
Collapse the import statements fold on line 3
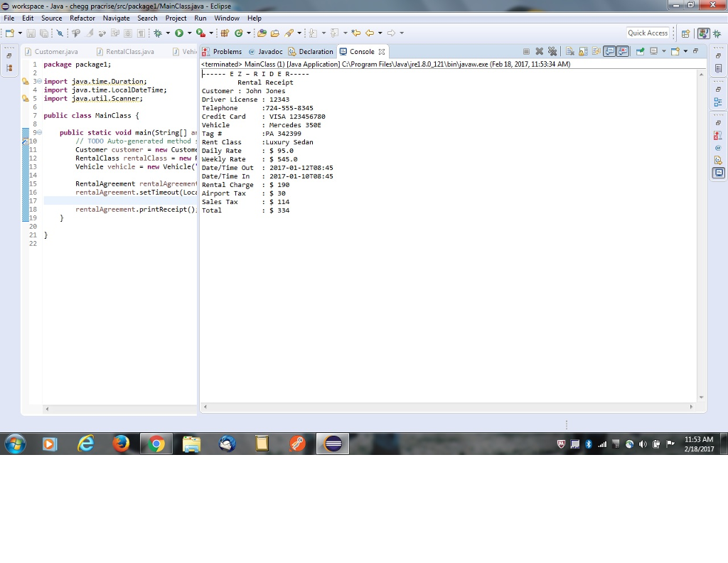(40, 82)
